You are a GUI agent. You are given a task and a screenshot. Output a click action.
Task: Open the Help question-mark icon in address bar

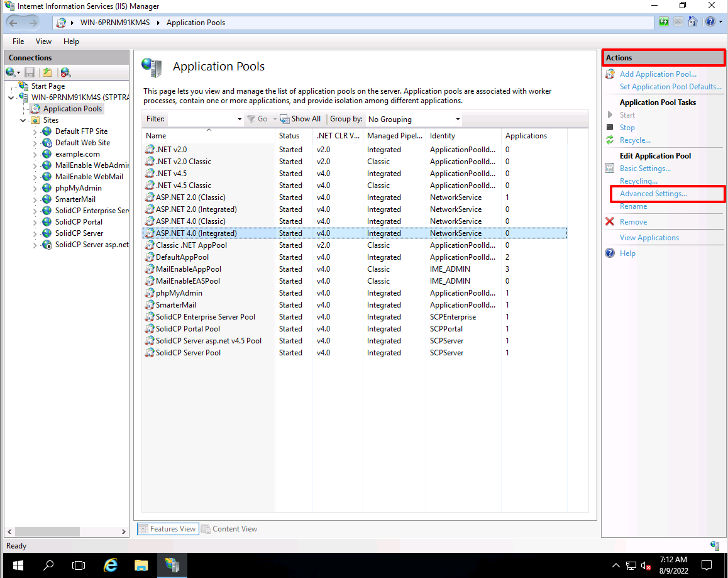(710, 22)
